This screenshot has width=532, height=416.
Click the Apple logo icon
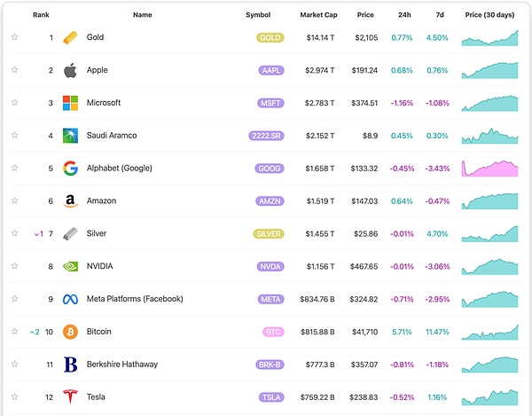click(x=70, y=70)
